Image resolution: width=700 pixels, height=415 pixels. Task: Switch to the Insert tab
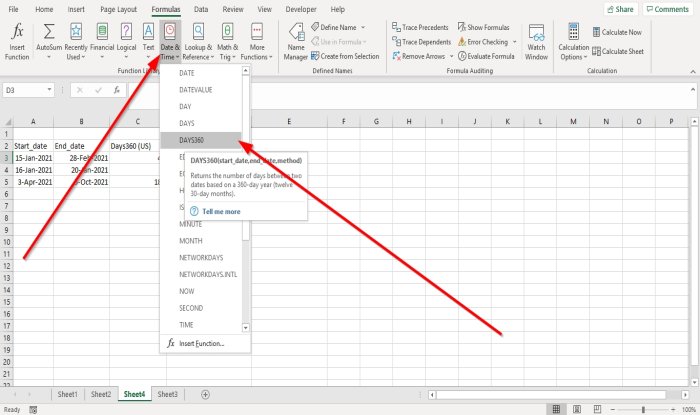click(x=76, y=9)
